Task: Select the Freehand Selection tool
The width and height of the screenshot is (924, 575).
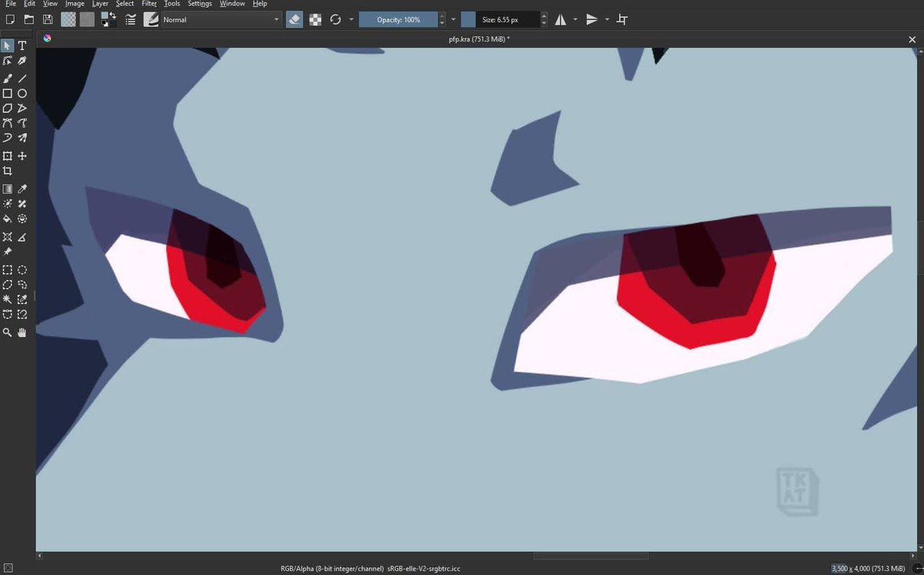Action: point(22,285)
